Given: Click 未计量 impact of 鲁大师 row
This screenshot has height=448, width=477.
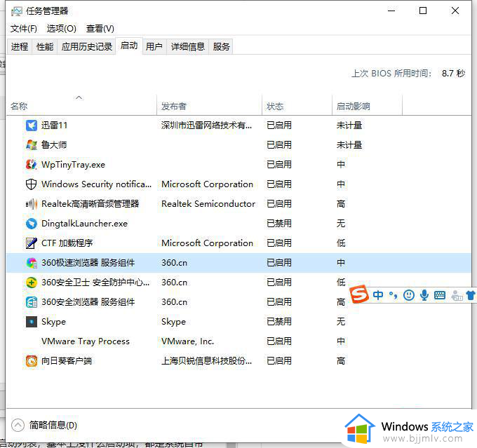Looking at the screenshot, I should tap(349, 144).
